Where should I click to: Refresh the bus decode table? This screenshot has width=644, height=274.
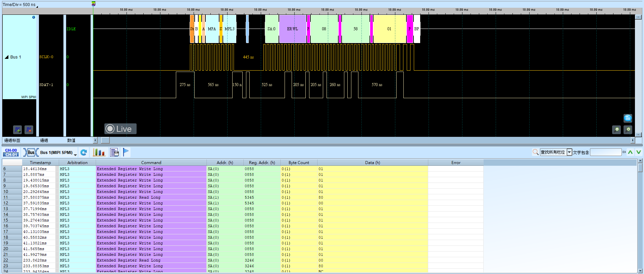(84, 153)
